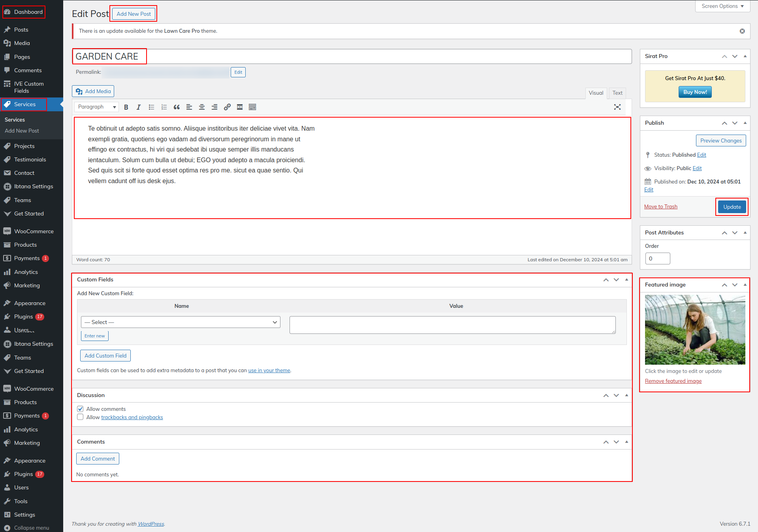Open WooCommerce in the sidebar menu

tap(34, 231)
